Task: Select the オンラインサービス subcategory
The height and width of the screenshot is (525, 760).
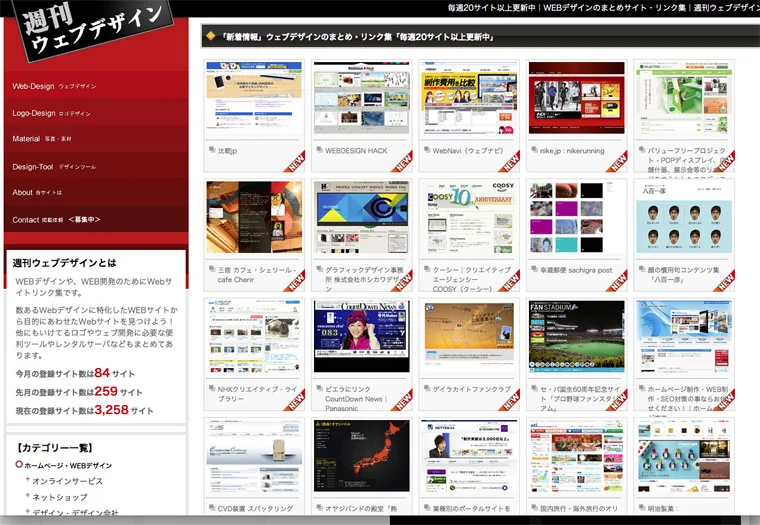Action: click(x=67, y=481)
